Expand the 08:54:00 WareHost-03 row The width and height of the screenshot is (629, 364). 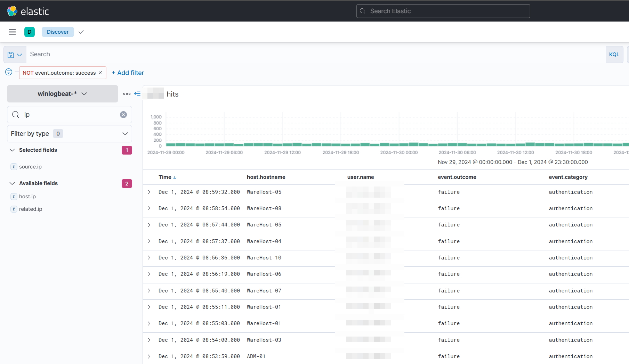pyautogui.click(x=149, y=340)
